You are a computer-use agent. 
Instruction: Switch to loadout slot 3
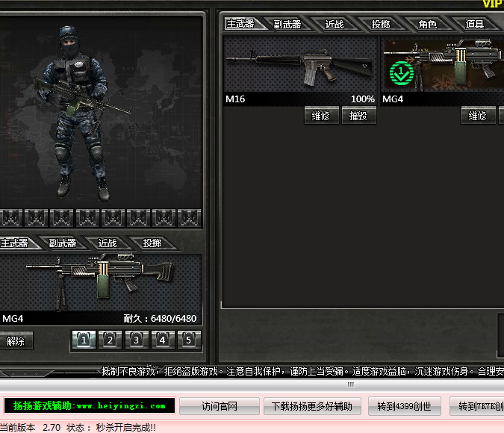[x=136, y=340]
